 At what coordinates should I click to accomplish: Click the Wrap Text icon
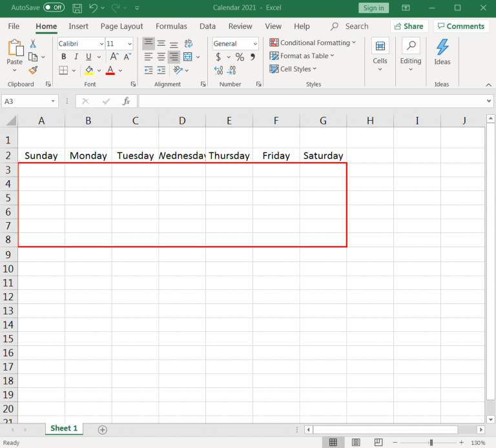[x=188, y=44]
